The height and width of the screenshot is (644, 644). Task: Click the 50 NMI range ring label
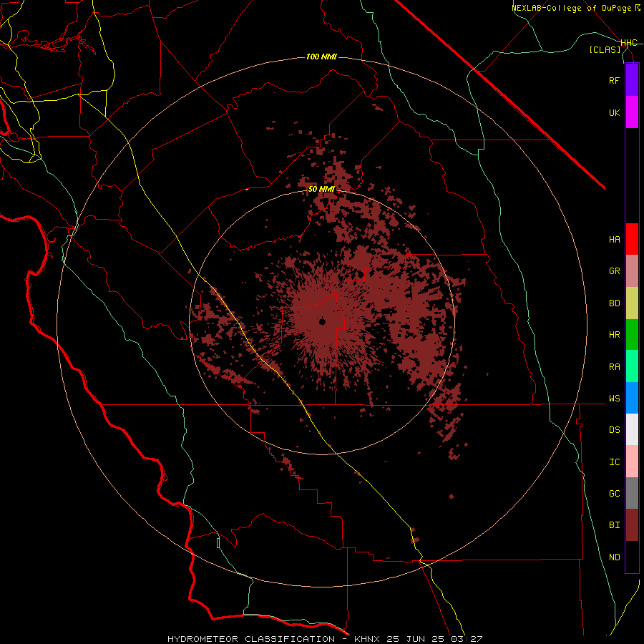tap(321, 189)
